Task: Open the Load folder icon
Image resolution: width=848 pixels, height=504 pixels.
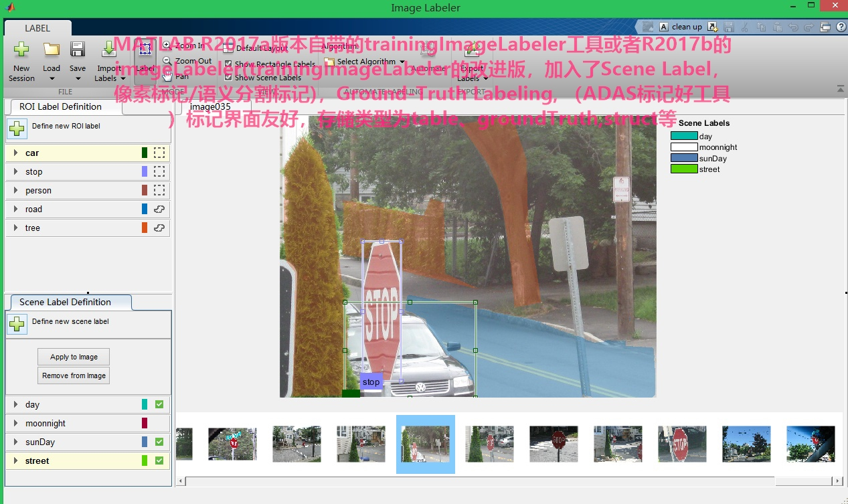Action: pyautogui.click(x=52, y=50)
